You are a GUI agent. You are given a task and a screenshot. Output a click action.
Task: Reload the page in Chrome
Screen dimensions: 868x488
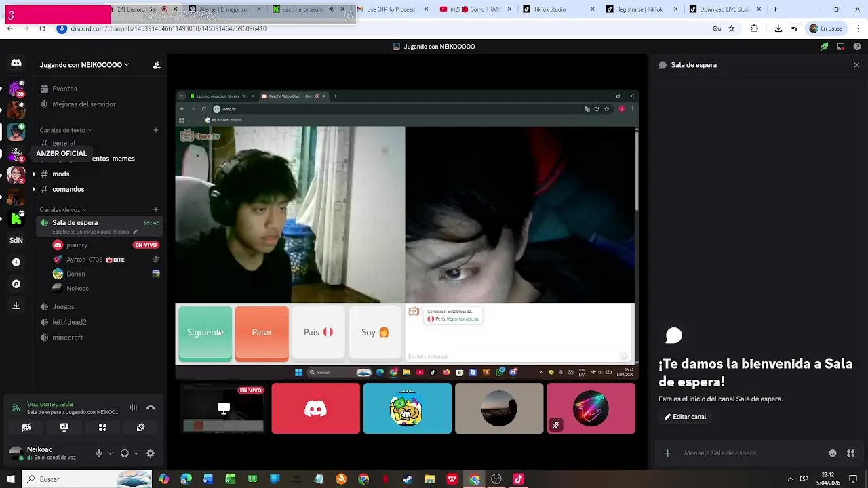(42, 28)
